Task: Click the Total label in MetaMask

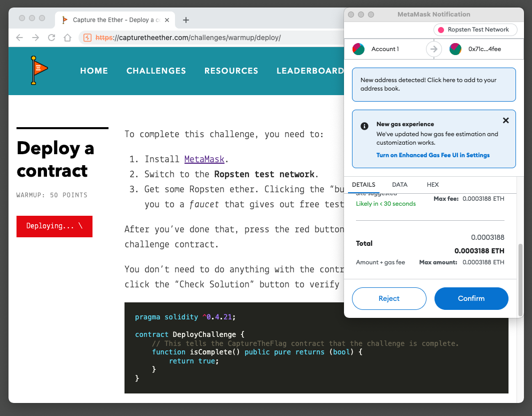Action: 364,243
